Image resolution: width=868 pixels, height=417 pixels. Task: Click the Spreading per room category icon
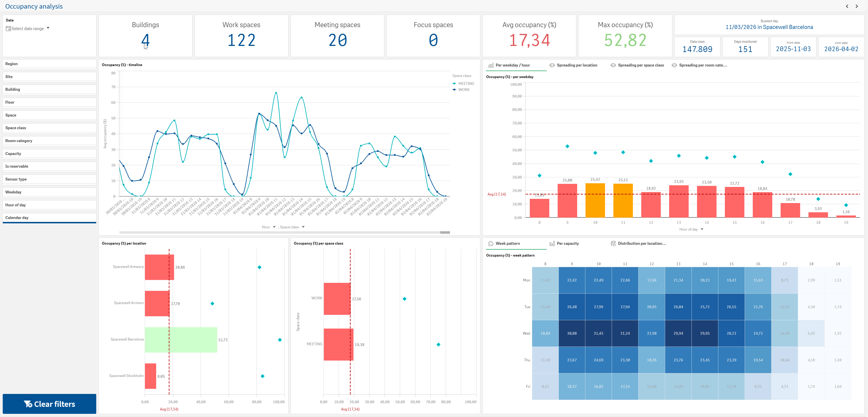pyautogui.click(x=674, y=65)
